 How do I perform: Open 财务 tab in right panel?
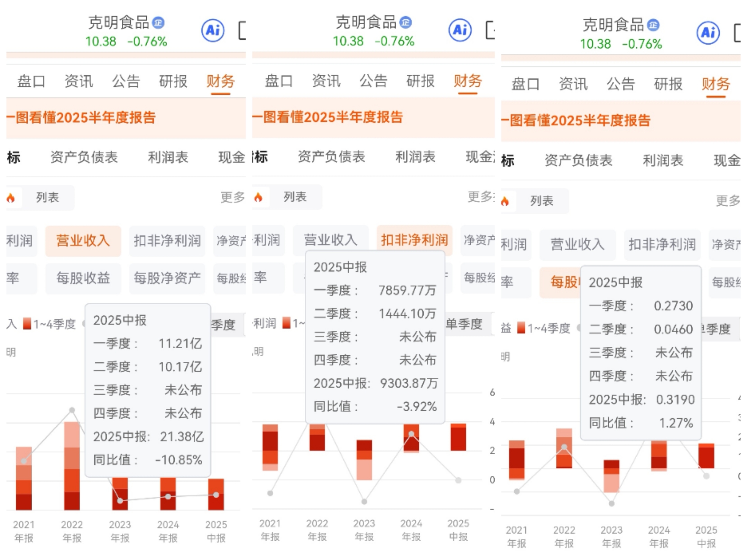point(716,84)
